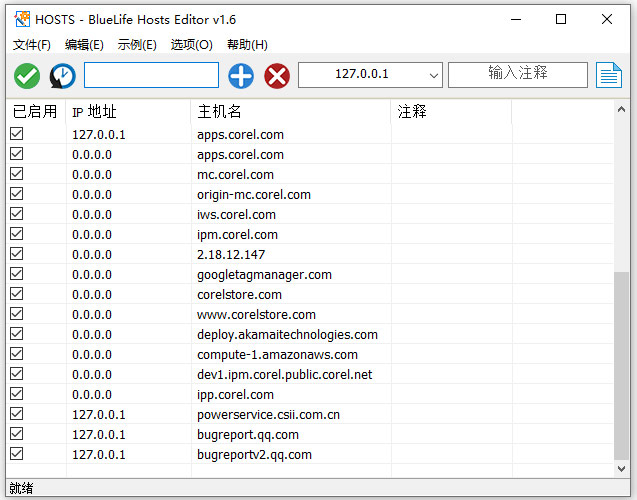
Task: Open the 选项(O) menu
Action: (x=191, y=45)
